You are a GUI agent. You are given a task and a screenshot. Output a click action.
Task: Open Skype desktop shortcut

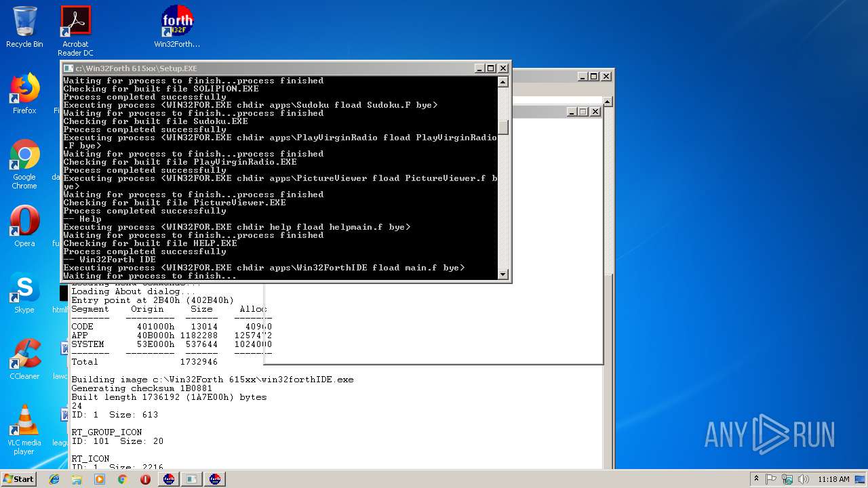click(24, 293)
